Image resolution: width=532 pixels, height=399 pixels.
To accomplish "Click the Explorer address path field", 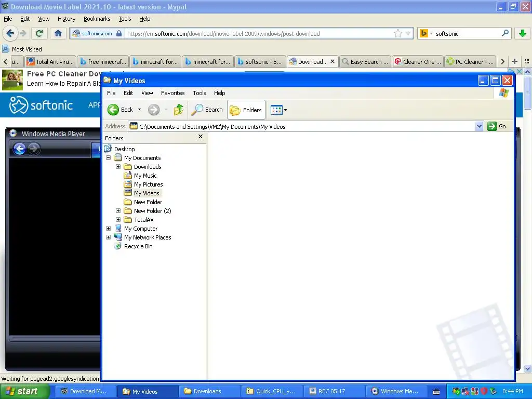I will coord(302,127).
